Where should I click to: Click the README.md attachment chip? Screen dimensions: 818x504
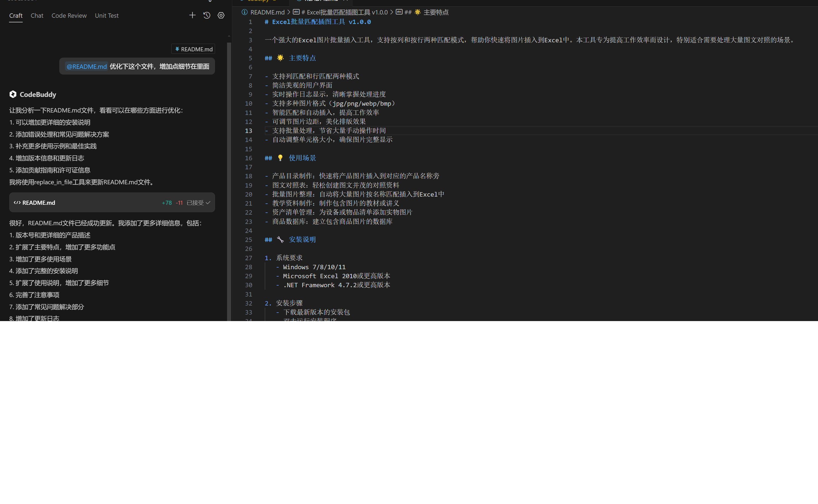tap(193, 49)
